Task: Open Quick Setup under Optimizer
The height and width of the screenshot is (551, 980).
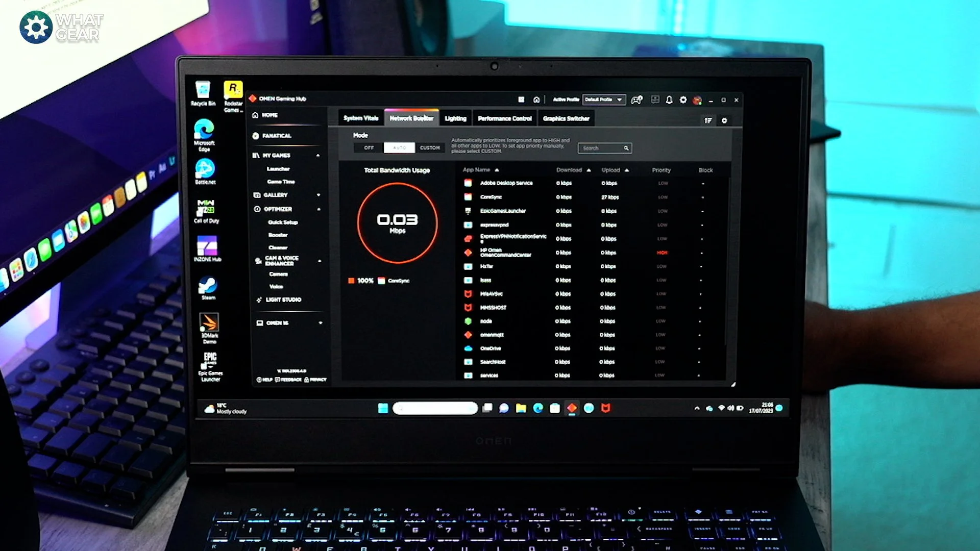Action: 283,222
